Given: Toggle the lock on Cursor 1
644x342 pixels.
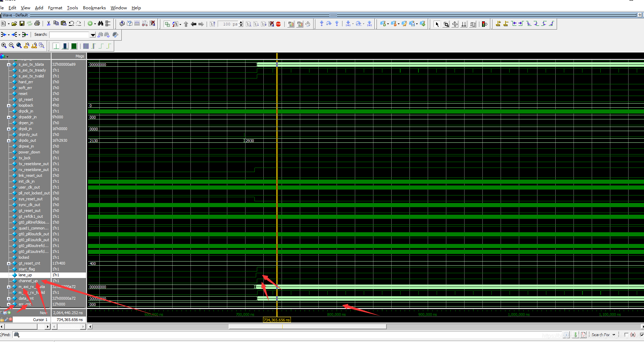Looking at the screenshot, I should (x=2, y=320).
